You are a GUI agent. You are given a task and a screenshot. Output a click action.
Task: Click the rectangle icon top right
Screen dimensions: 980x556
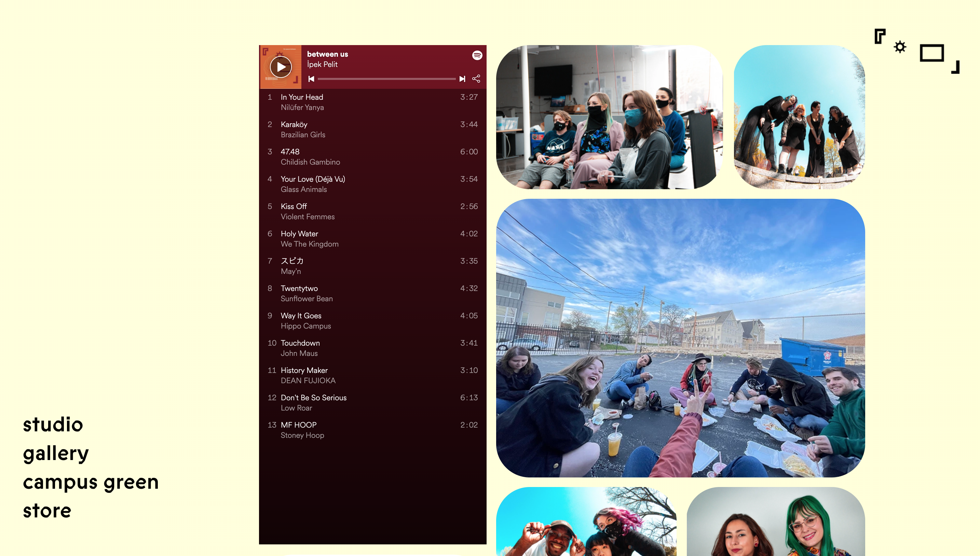click(931, 53)
